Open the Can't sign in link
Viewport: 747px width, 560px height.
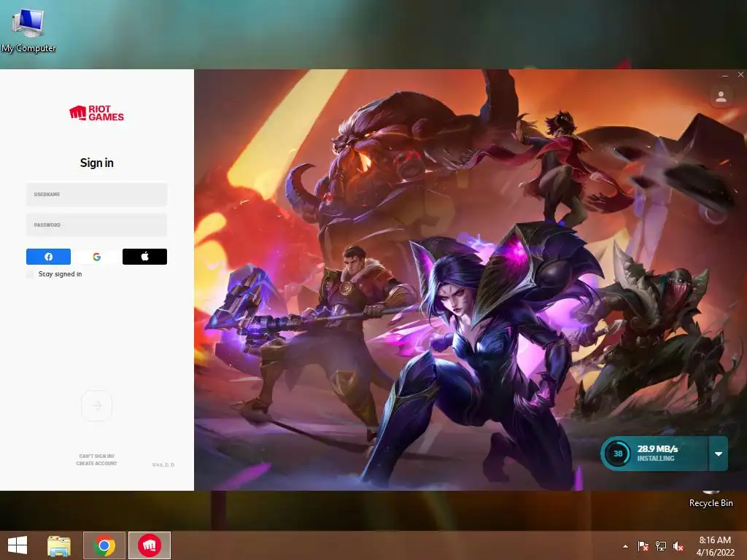point(97,456)
